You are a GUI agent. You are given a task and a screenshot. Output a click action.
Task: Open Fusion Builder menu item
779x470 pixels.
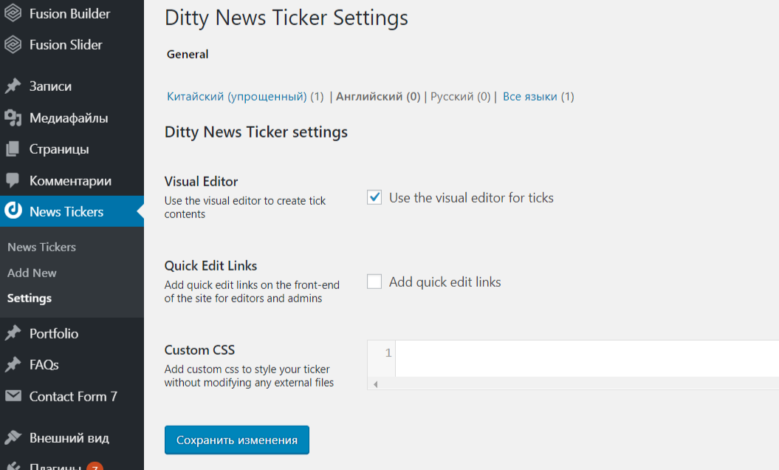tap(72, 13)
